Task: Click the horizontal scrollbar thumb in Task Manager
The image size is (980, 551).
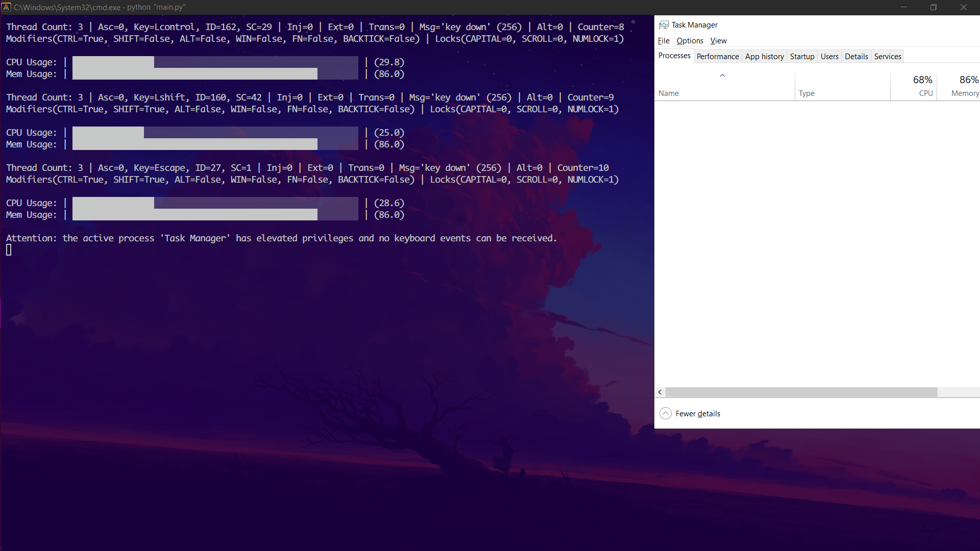Action: (x=801, y=392)
